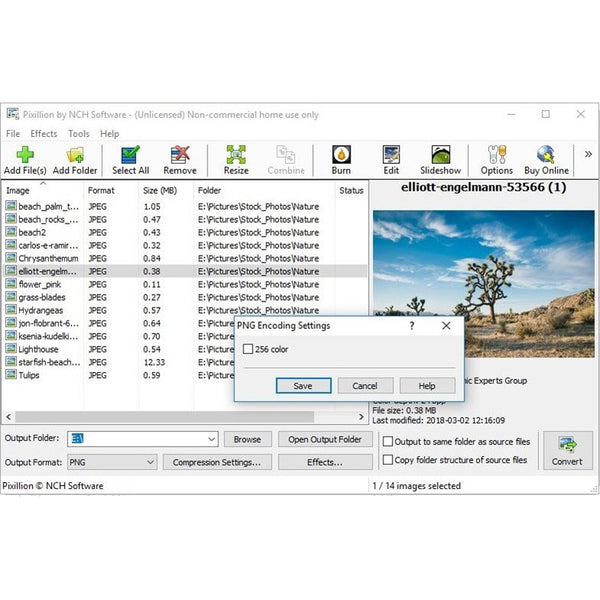Click the horizontal scrollbar of the file list
Viewport: 600px width, 600px height.
(x=165, y=417)
